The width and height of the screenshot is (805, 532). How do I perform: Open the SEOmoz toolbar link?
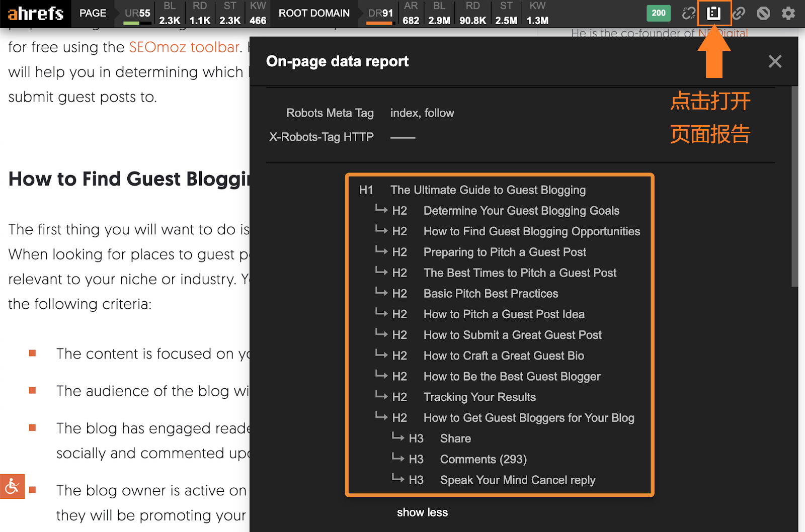[184, 47]
